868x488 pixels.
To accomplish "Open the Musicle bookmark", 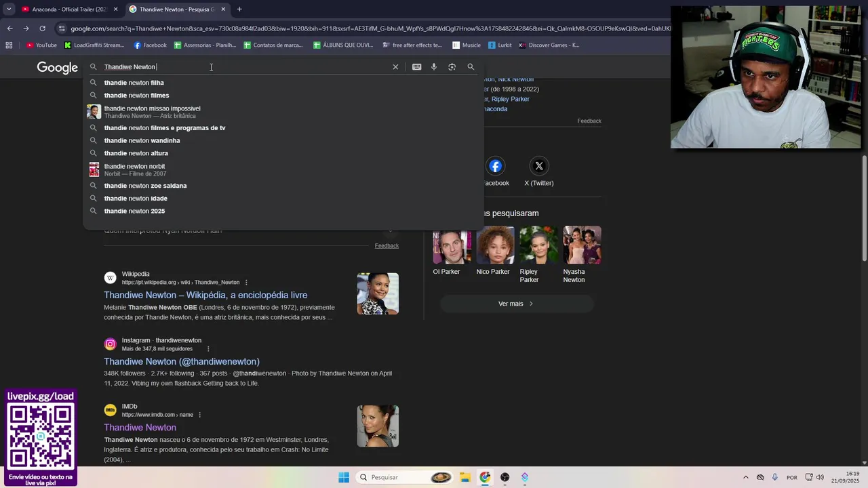I will point(467,45).
